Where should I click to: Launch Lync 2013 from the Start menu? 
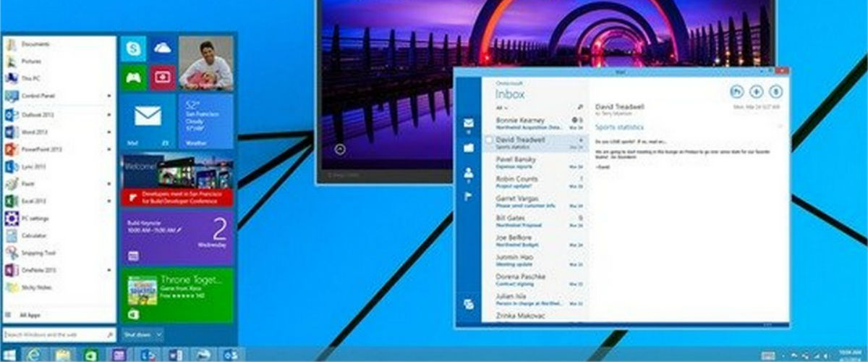click(x=59, y=166)
